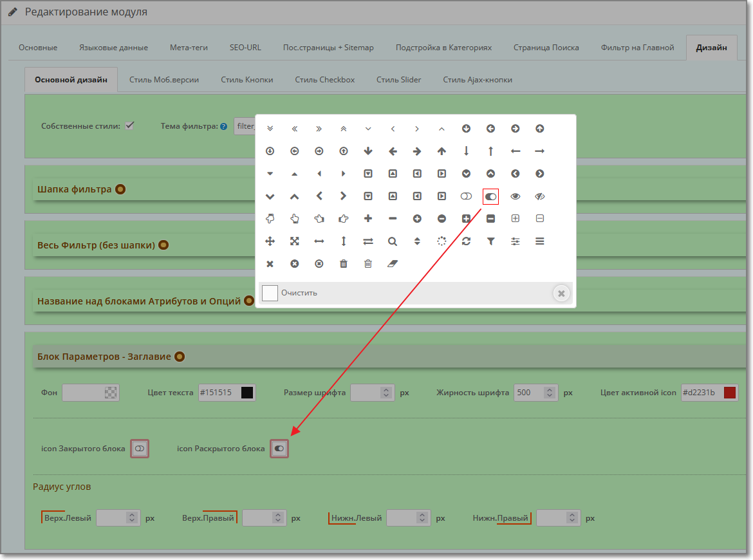Toggle the Собственные стили checkbox

[x=129, y=126]
